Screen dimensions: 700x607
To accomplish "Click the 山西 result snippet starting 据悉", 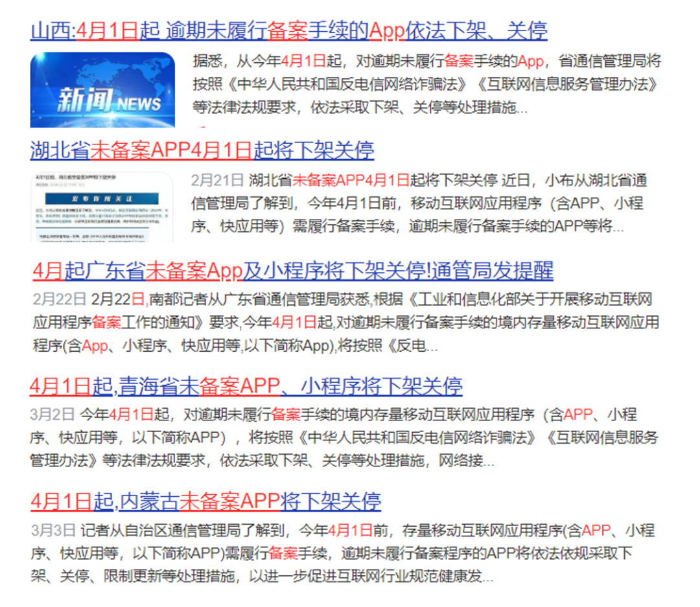I will [426, 84].
